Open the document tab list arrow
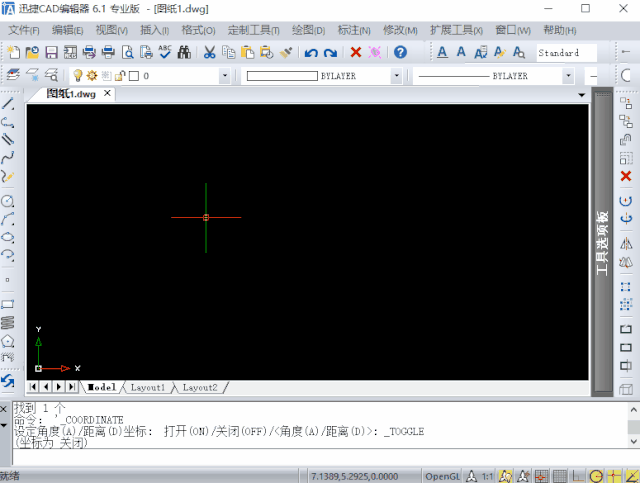640x483 pixels. coord(582,95)
